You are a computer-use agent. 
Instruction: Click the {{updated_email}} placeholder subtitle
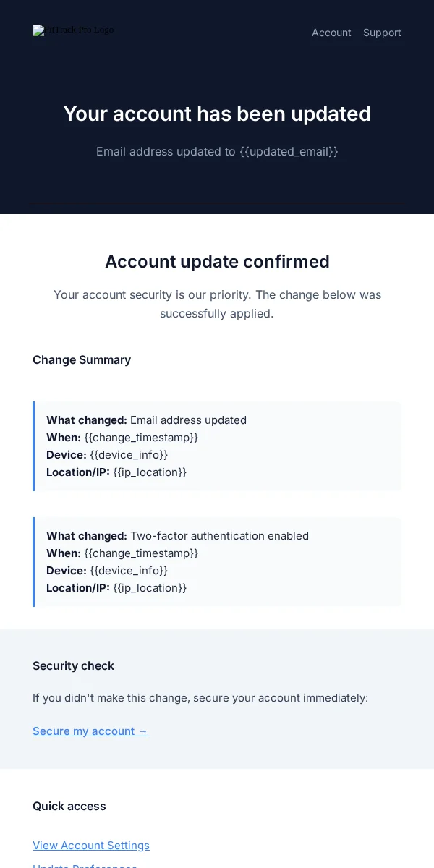[217, 151]
